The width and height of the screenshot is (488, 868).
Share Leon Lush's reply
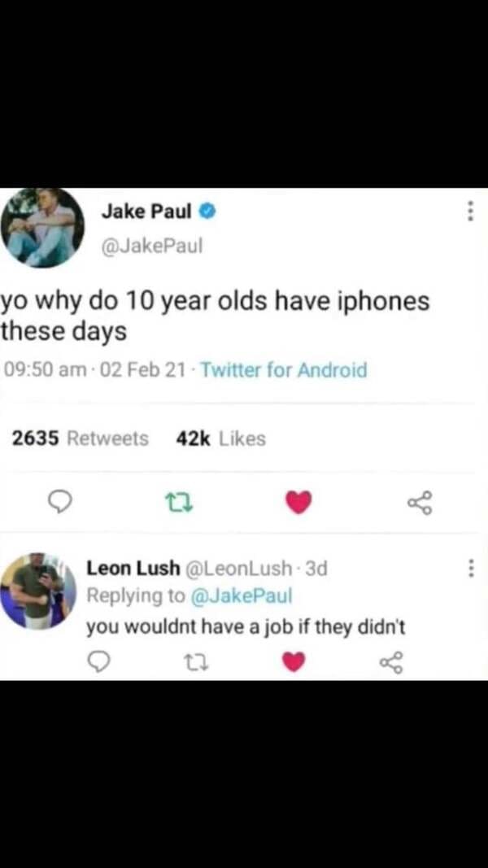coord(392,661)
